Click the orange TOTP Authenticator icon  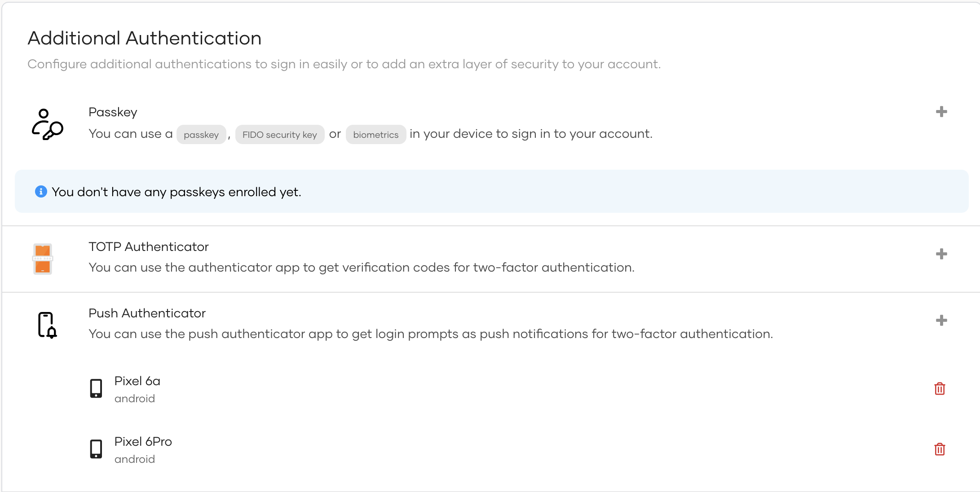[43, 259]
